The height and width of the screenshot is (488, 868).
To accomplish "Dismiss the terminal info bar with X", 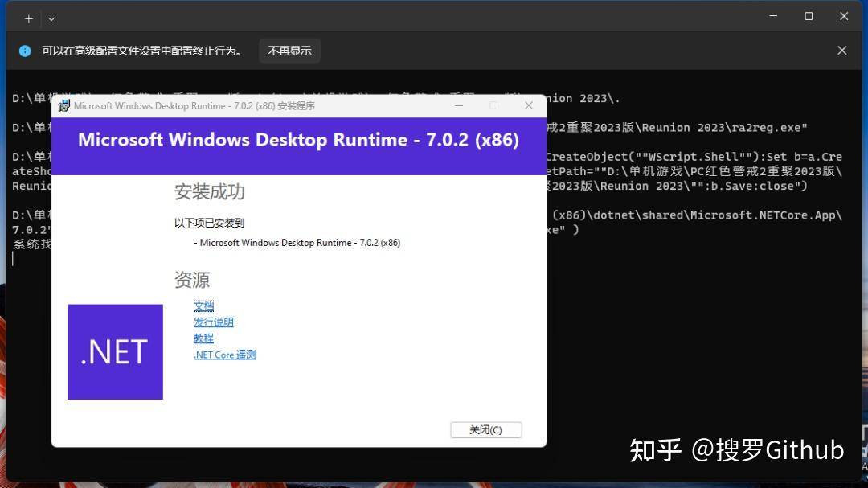I will pyautogui.click(x=842, y=51).
